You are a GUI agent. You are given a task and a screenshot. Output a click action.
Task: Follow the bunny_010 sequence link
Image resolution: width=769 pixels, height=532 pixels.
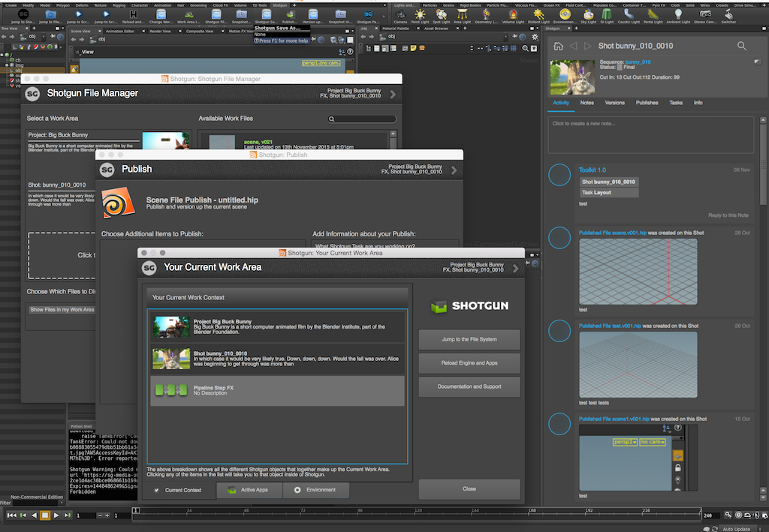coord(638,62)
